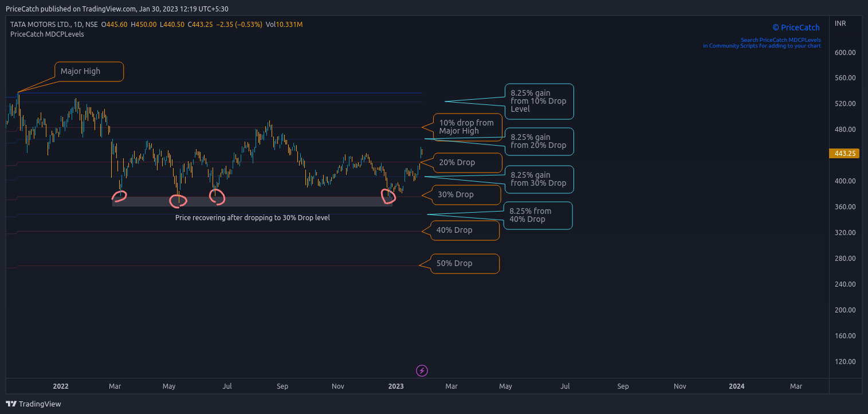Screen dimensions: 868x414
Task: Click the 40% Drop callout
Action: point(465,231)
